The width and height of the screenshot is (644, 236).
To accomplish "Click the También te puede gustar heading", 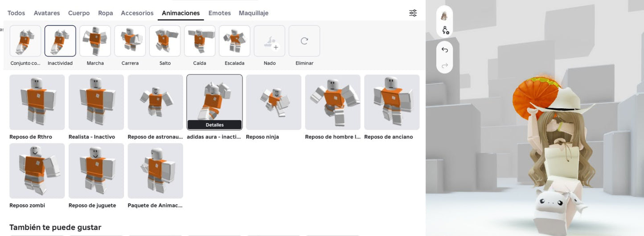I will (55, 228).
